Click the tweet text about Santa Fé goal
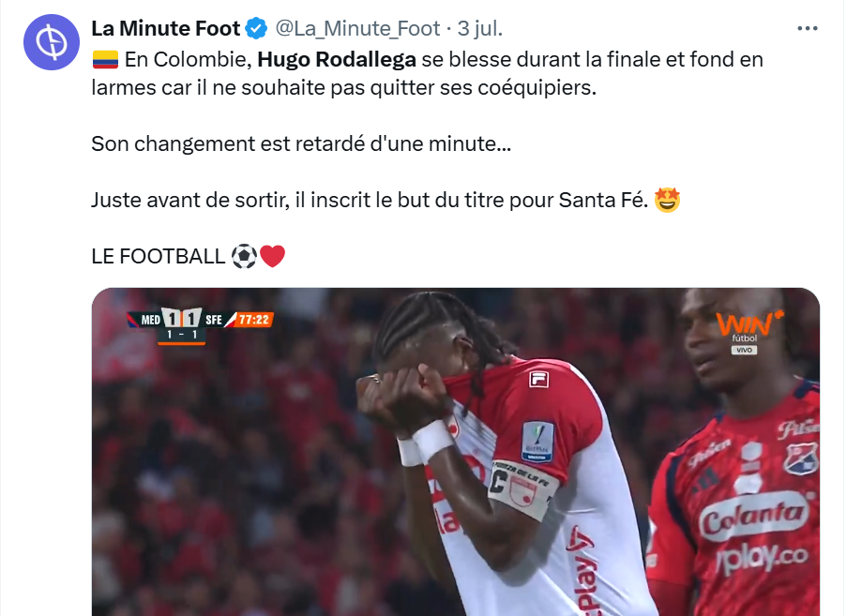The height and width of the screenshot is (616, 847). click(x=370, y=201)
